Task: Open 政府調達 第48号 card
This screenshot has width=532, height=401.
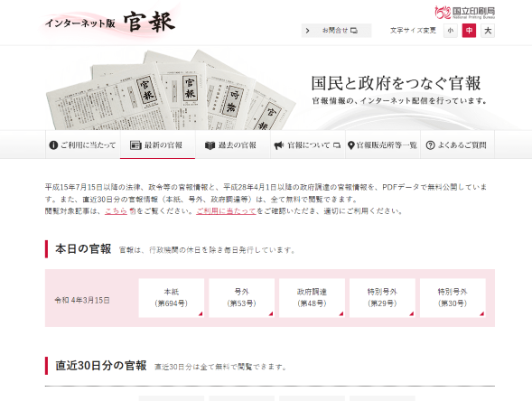Action: tap(313, 298)
